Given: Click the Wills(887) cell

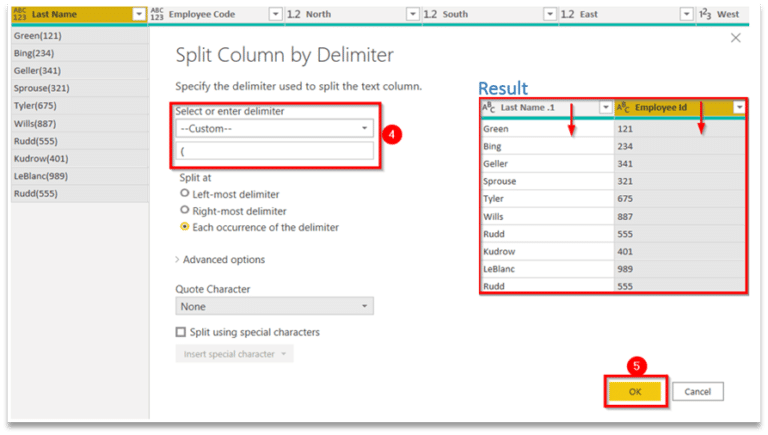Looking at the screenshot, I should pos(80,123).
